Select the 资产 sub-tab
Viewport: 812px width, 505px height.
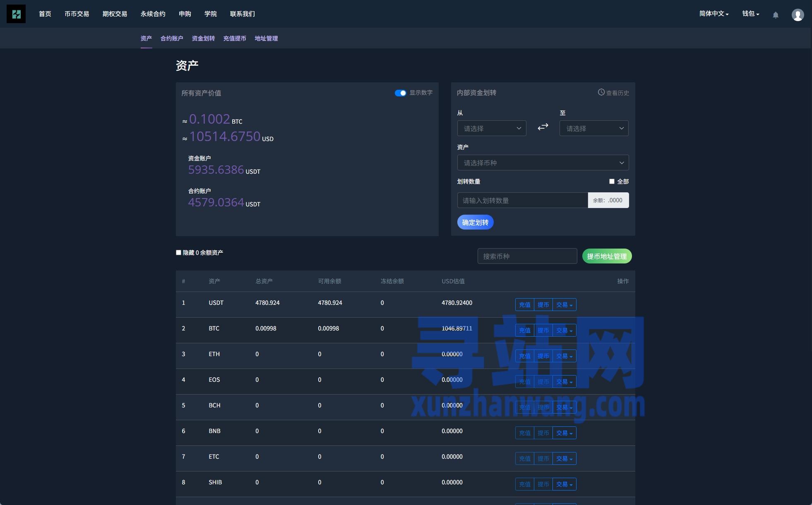click(x=146, y=38)
